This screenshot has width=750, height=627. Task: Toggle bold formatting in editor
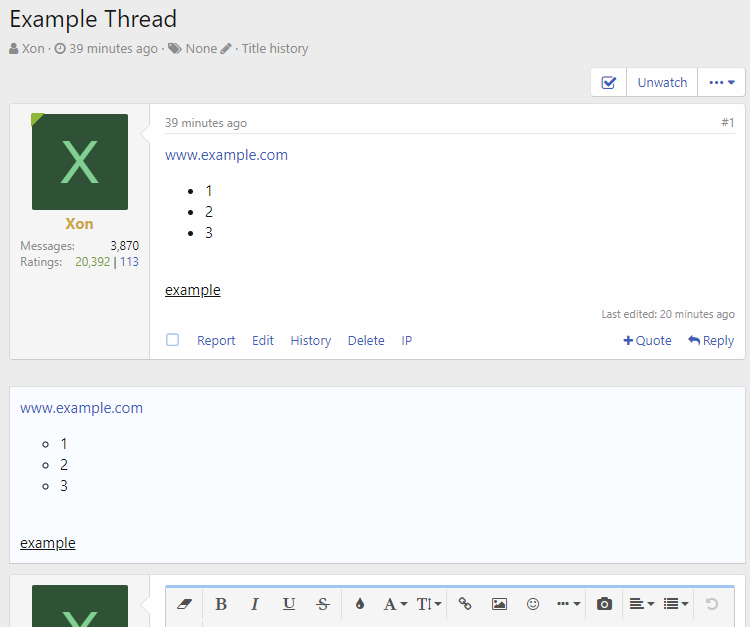[x=221, y=604]
